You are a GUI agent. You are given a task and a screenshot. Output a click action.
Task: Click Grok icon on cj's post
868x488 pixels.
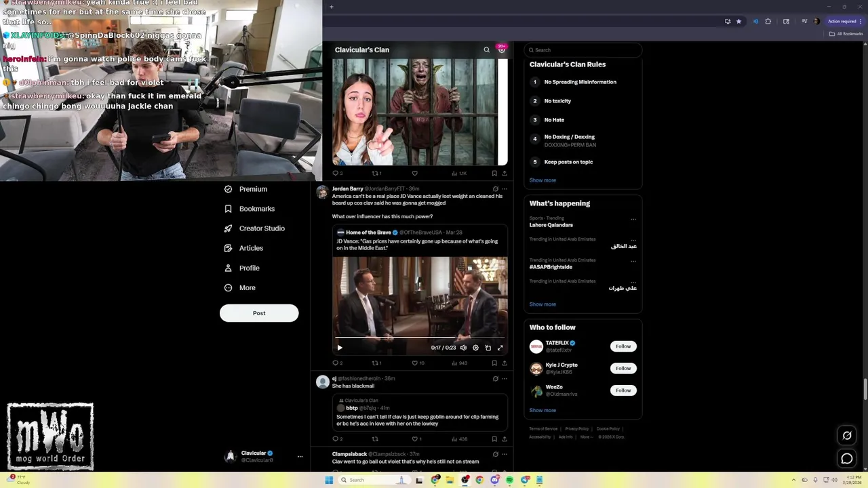[x=495, y=379]
